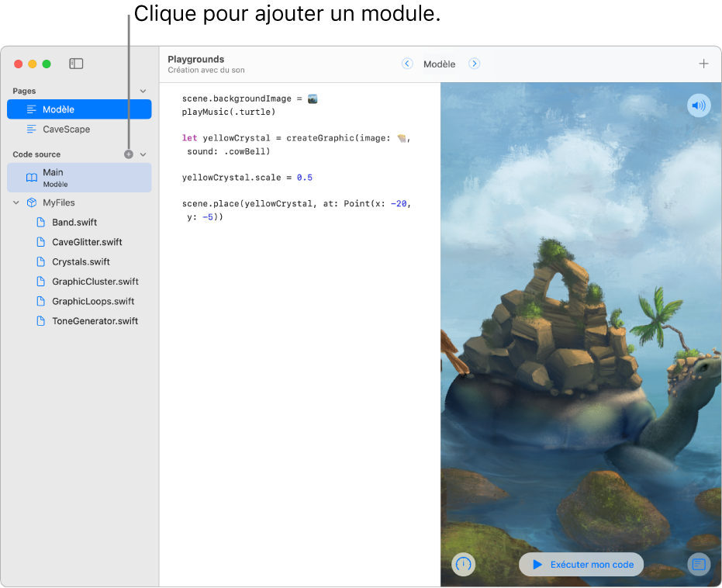
Task: Click the let keyword in code
Action: 189,138
